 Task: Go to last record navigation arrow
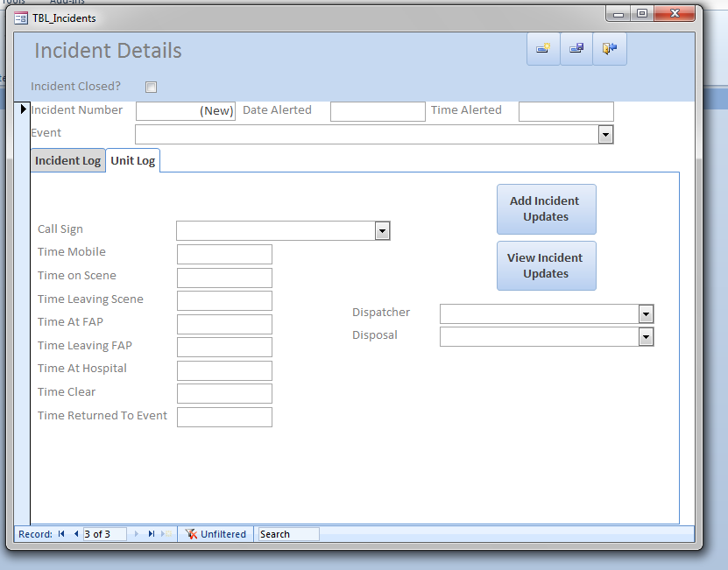pos(151,534)
